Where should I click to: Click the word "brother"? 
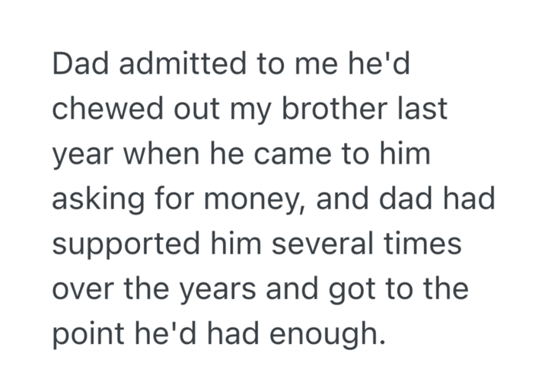coord(343,110)
